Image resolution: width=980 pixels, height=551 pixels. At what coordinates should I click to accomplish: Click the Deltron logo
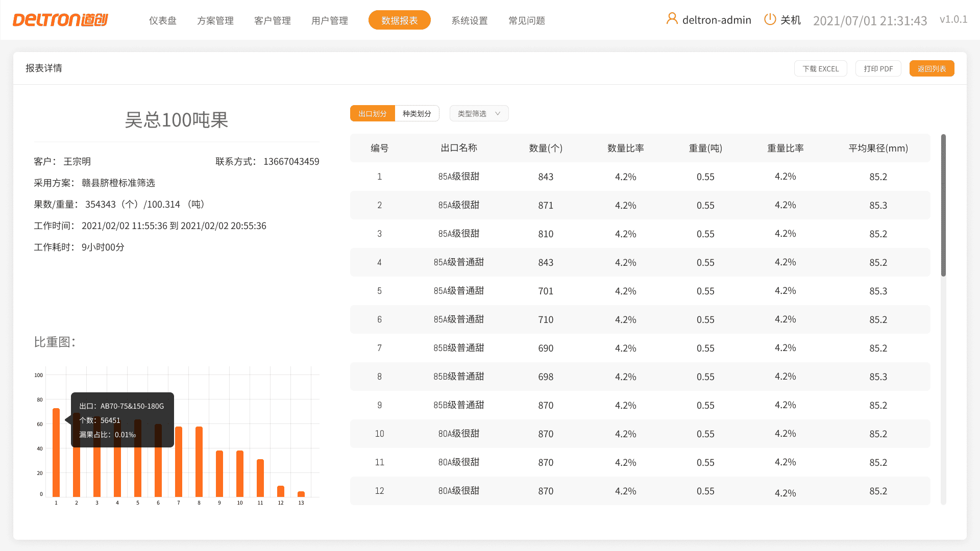[60, 20]
